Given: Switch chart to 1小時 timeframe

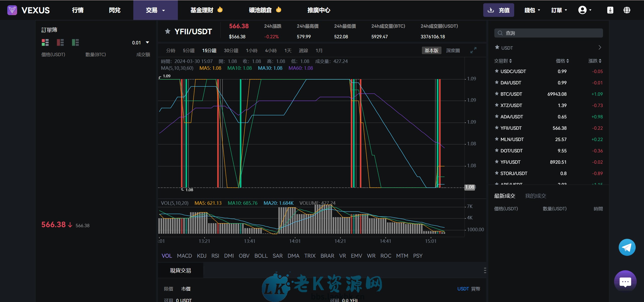Looking at the screenshot, I should click(x=252, y=50).
